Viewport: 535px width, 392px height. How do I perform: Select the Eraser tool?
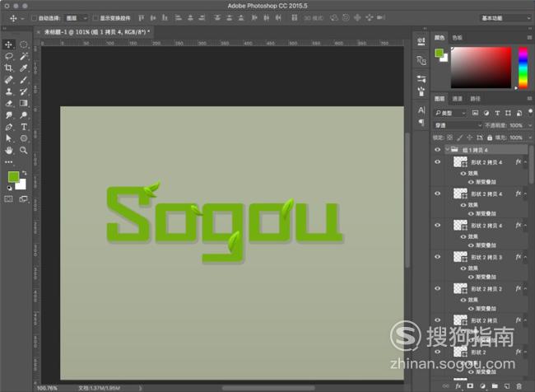(8, 103)
